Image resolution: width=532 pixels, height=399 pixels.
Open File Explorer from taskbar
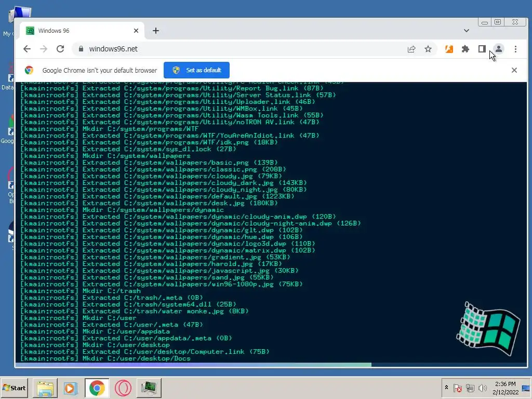click(x=45, y=388)
